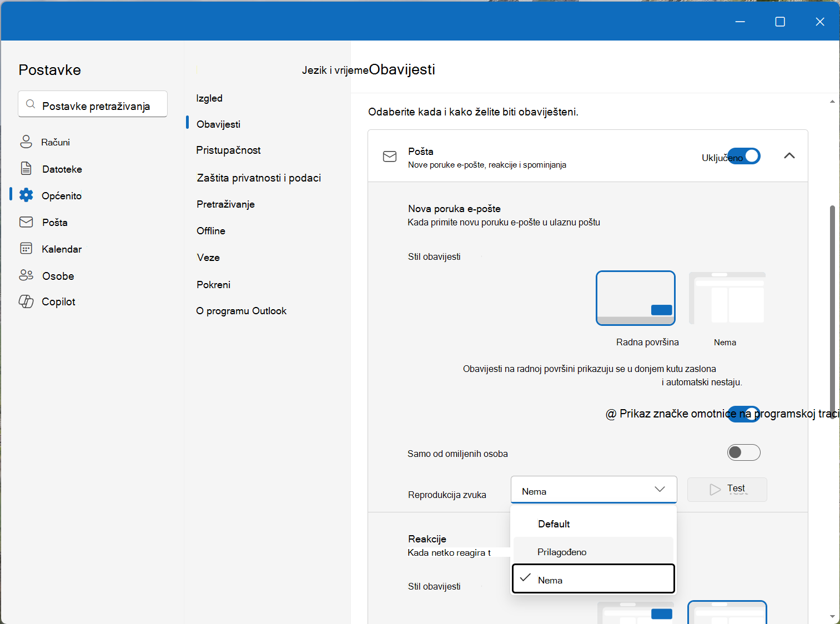Toggle the Pošta Uključeno switch off

pos(744,156)
